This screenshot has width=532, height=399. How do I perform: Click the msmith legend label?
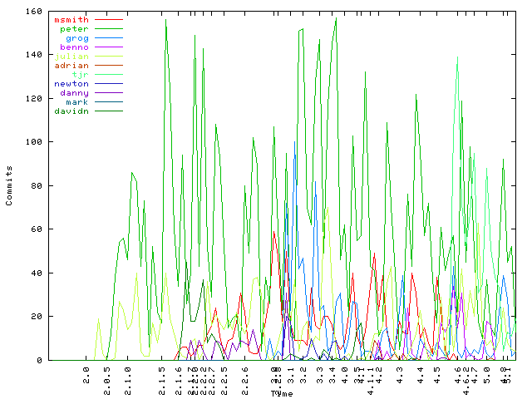point(71,19)
